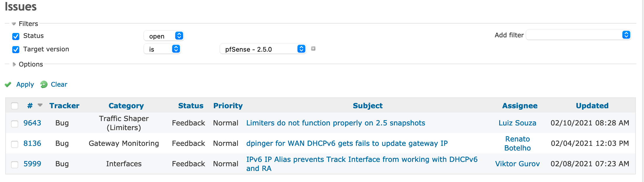Tick the select-all checkbox in table header
The image size is (644, 182).
(x=15, y=106)
